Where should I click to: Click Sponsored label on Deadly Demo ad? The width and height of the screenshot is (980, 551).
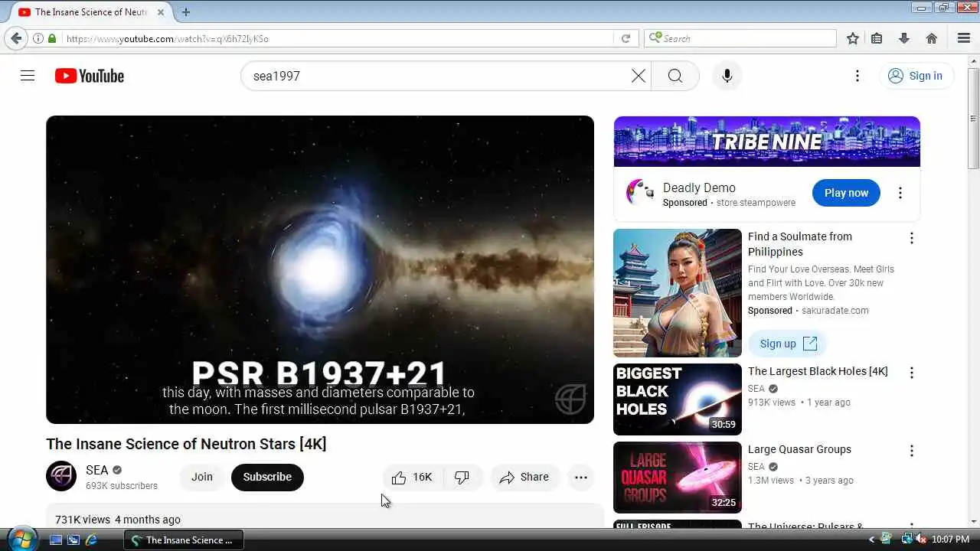pos(684,203)
